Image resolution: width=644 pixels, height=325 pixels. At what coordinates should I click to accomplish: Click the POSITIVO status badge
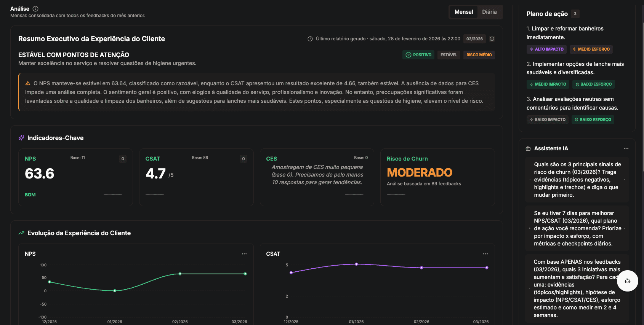(x=418, y=55)
